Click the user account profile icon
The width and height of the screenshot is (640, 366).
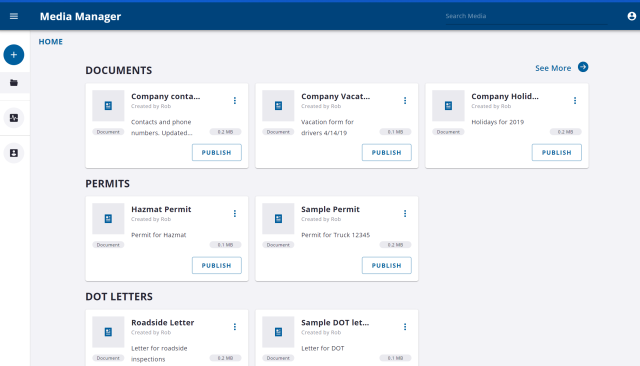click(x=631, y=16)
